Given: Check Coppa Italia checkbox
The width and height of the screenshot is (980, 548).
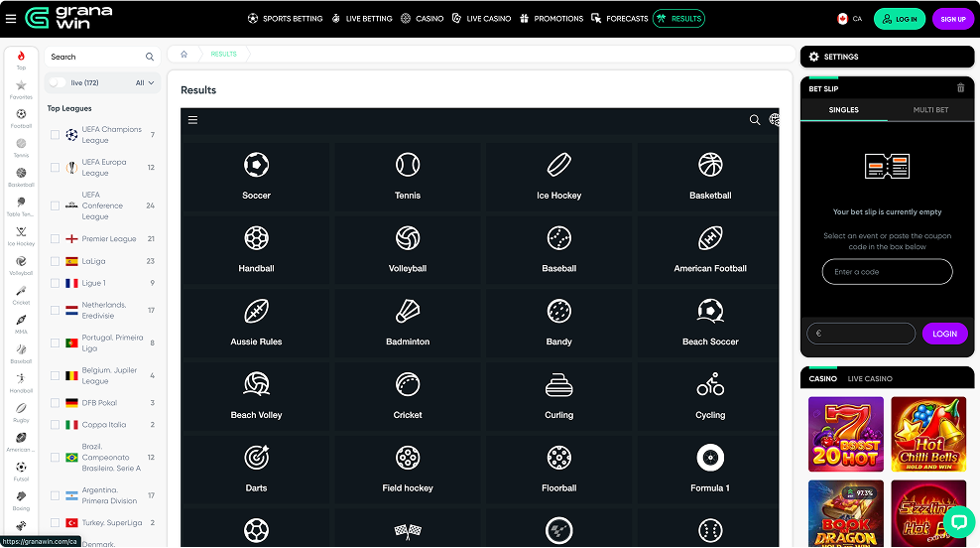Looking at the screenshot, I should coord(55,425).
